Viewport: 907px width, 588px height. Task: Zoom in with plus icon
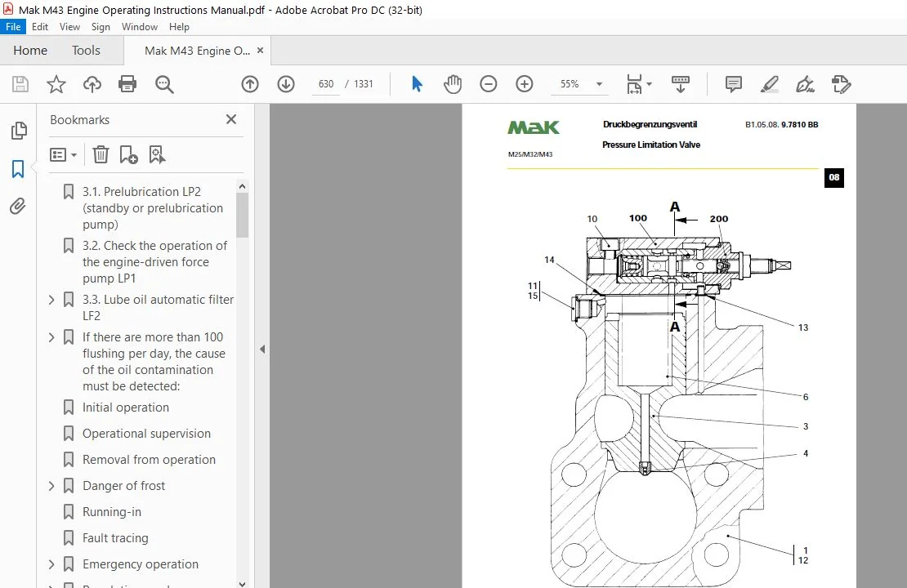click(x=524, y=84)
